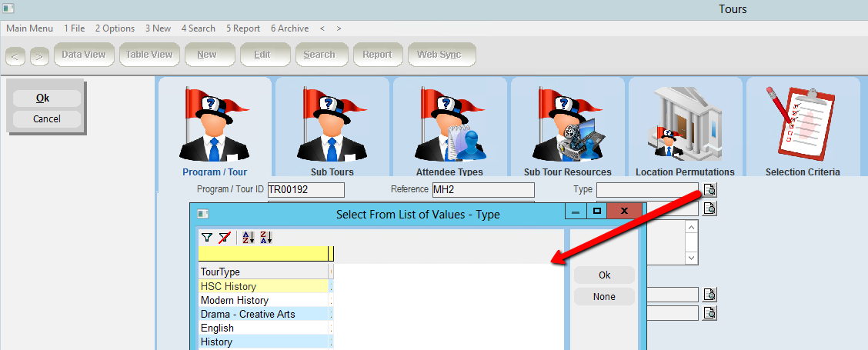
Task: Sort list descending Z to A
Action: tap(265, 238)
